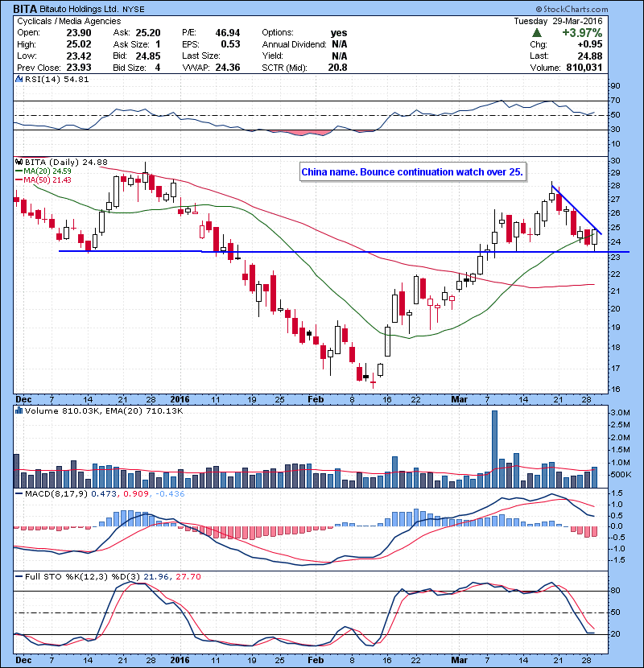This screenshot has height=668, width=644.
Task: Click the Bitauto Holdings Ltd. company name
Action: coord(79,9)
